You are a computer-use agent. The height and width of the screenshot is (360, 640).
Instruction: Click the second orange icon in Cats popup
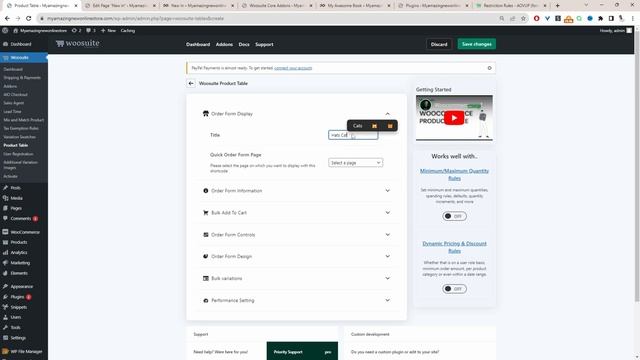[390, 126]
